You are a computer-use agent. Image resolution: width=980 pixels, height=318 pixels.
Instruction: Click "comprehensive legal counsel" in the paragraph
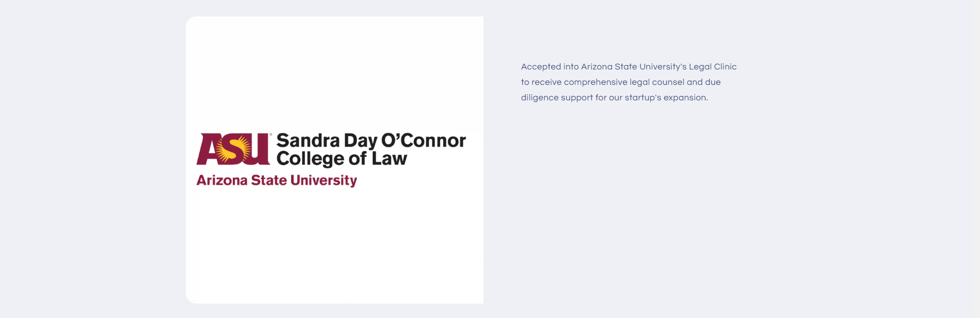click(624, 82)
